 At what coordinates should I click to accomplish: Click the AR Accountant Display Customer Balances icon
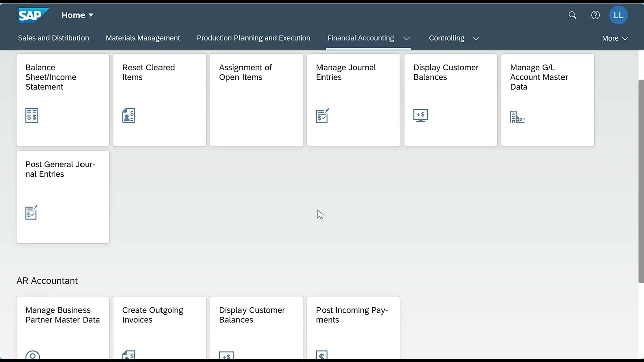tap(226, 356)
